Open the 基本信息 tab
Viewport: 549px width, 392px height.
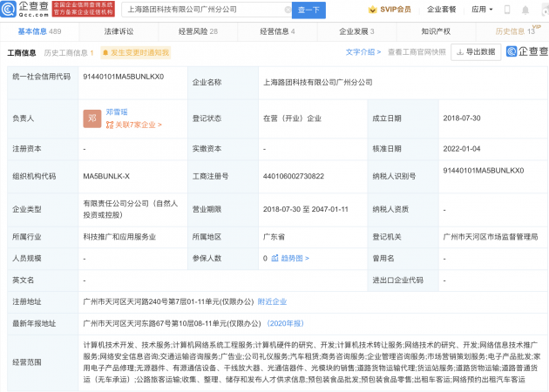(39, 31)
